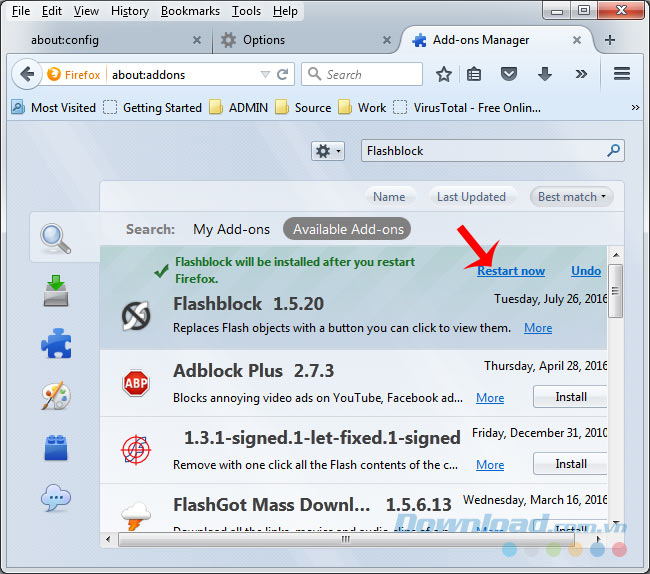The height and width of the screenshot is (574, 650).
Task: Open the History menu
Action: [x=130, y=11]
